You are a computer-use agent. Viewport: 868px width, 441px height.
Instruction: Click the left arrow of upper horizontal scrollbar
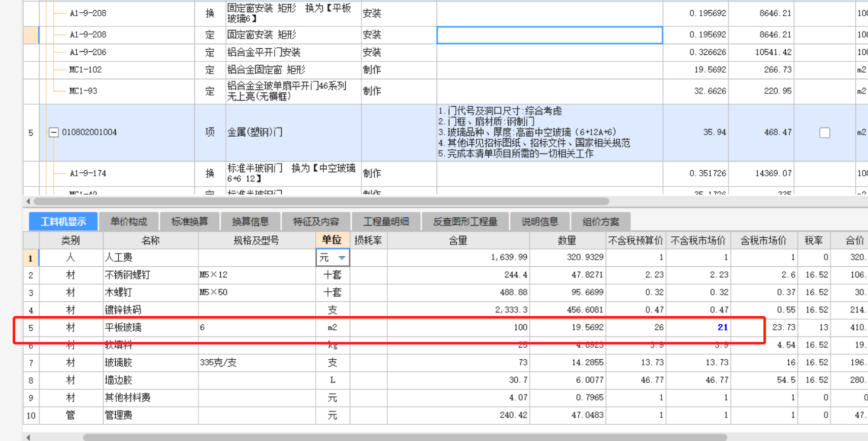click(28, 201)
